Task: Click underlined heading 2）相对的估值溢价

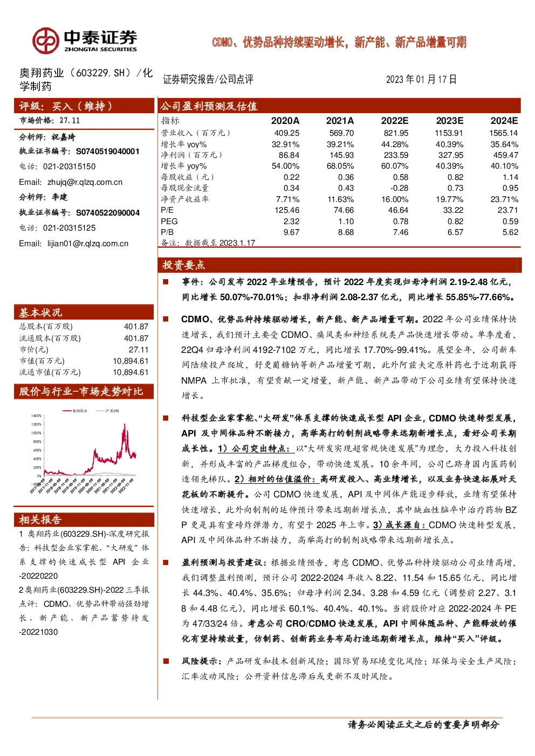Action: click(x=277, y=478)
